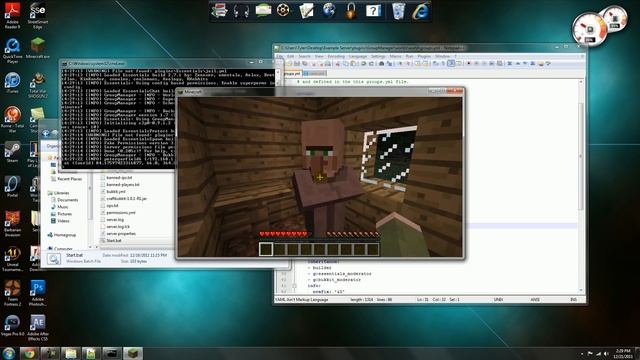
Task: Click Find binoculars icon in Notepad++
Action: pyautogui.click(x=381, y=64)
